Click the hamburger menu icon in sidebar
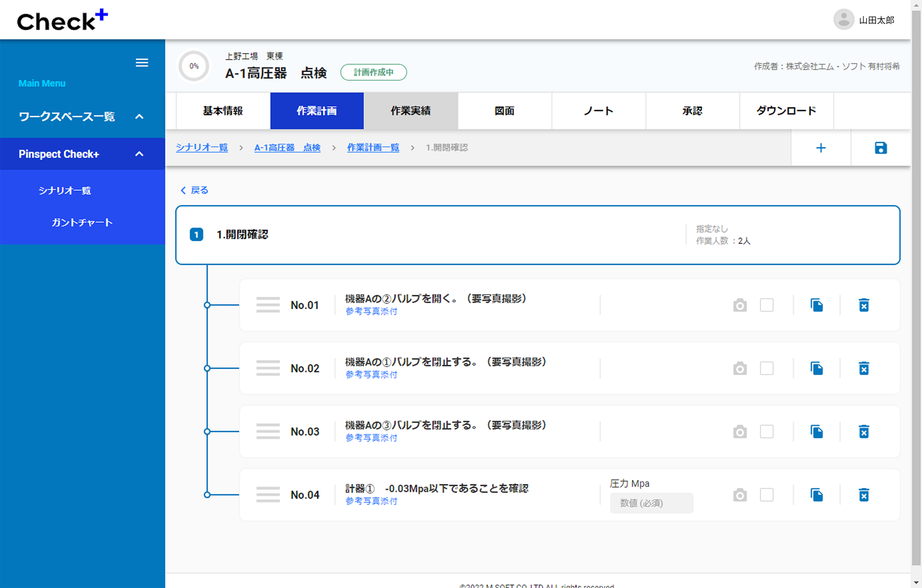This screenshot has height=588, width=922. (142, 62)
